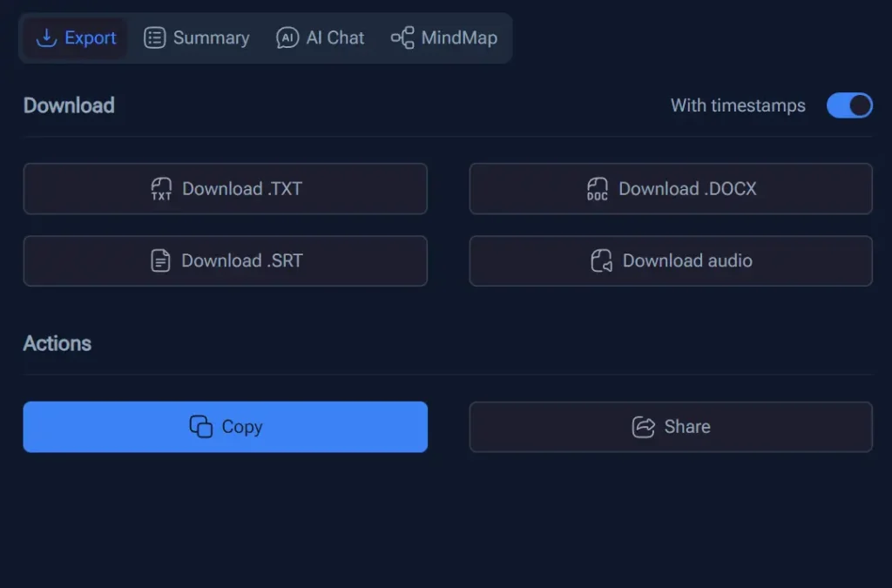Click the share arrow icon on Share button
892x588 pixels.
point(643,427)
